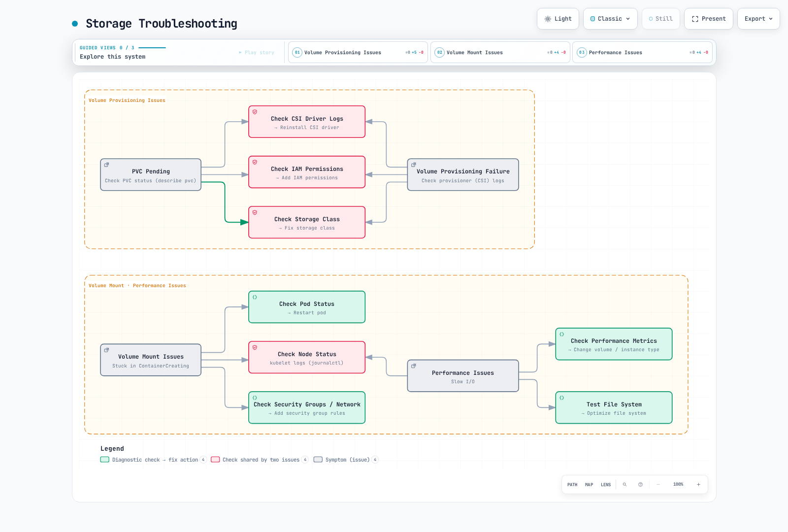Open guided view 03 Performance Issues
The height and width of the screenshot is (532, 788).
coord(642,52)
